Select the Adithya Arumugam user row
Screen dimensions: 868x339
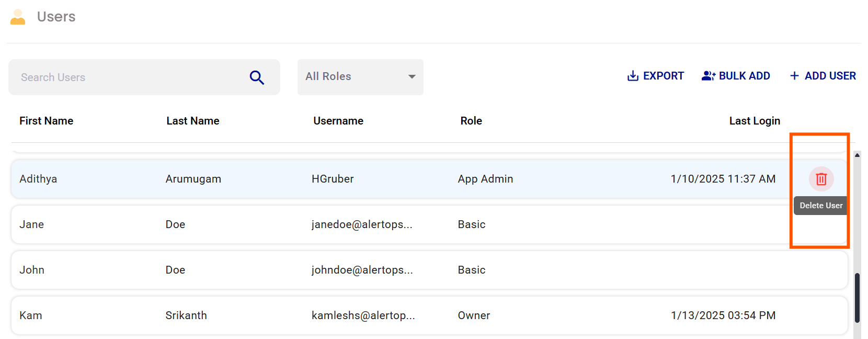pyautogui.click(x=366, y=179)
